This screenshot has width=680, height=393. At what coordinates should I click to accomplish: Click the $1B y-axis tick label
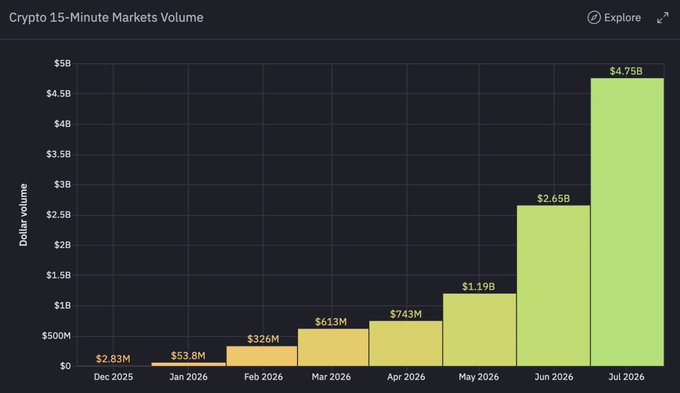coord(62,306)
